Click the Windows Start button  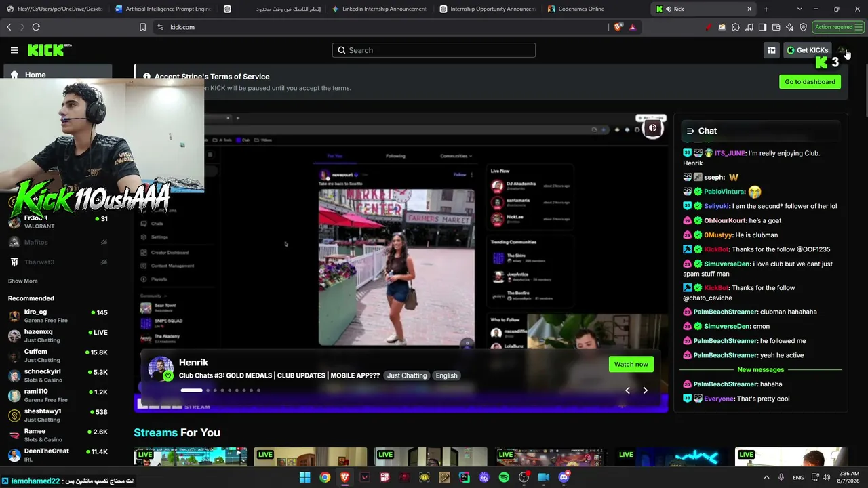304,478
